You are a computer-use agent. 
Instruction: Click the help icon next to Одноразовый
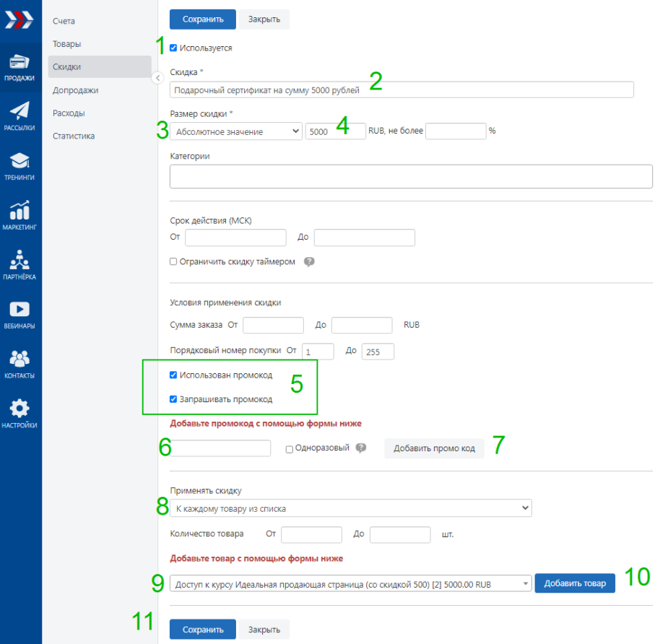[x=361, y=448]
